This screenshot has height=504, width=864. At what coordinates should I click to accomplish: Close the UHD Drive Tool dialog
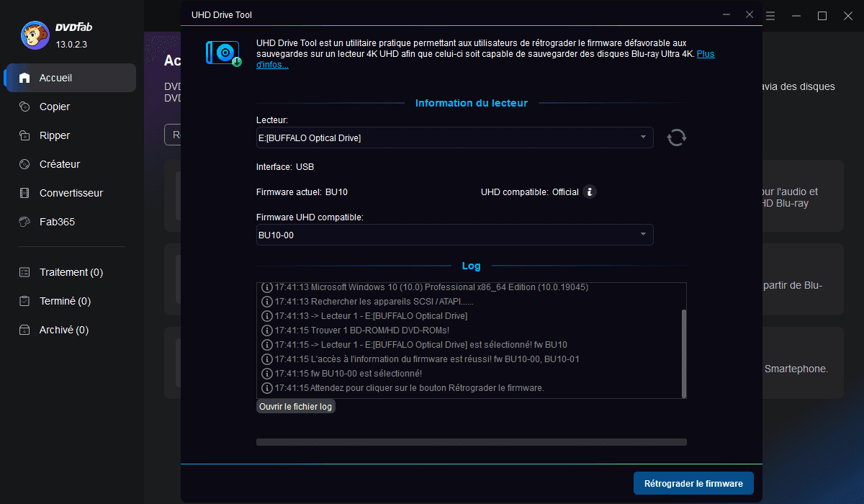[750, 14]
